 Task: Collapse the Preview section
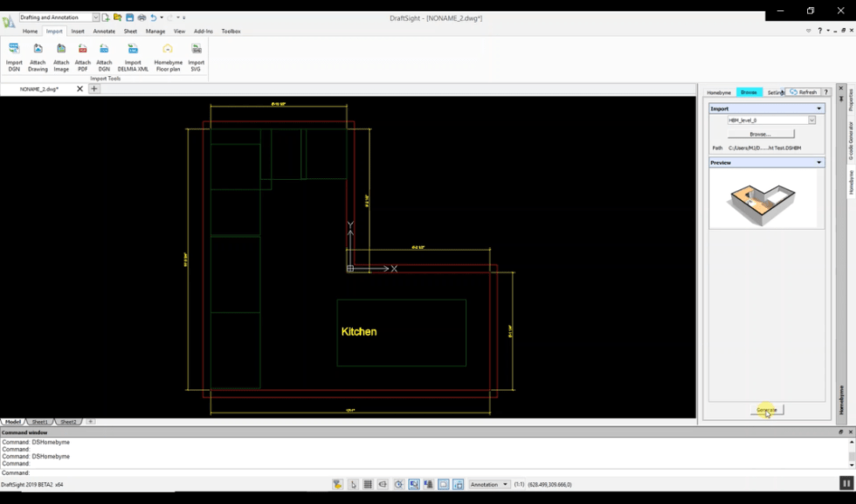(818, 162)
